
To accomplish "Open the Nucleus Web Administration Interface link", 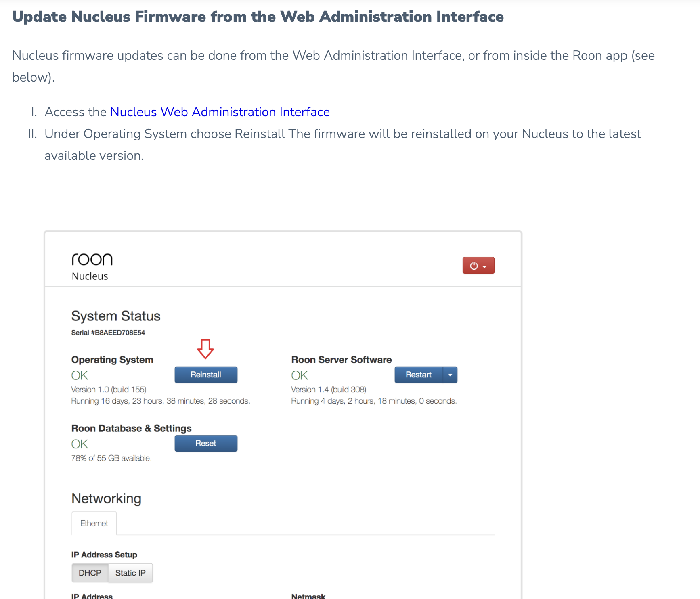I will click(220, 112).
